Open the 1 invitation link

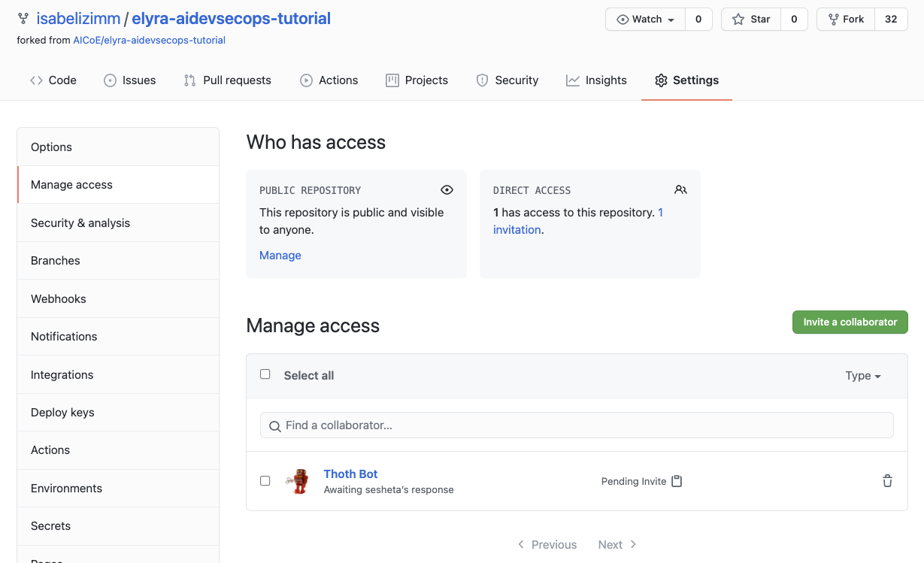[517, 230]
